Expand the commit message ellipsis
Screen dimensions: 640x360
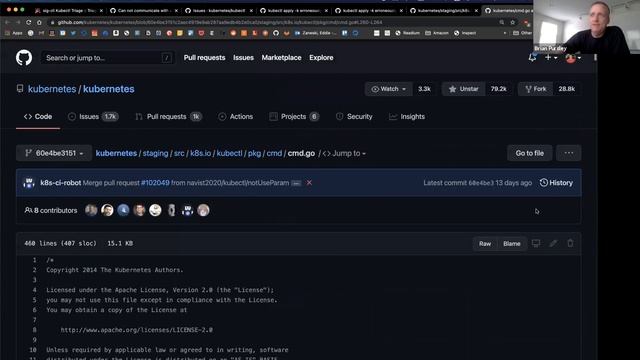point(296,183)
